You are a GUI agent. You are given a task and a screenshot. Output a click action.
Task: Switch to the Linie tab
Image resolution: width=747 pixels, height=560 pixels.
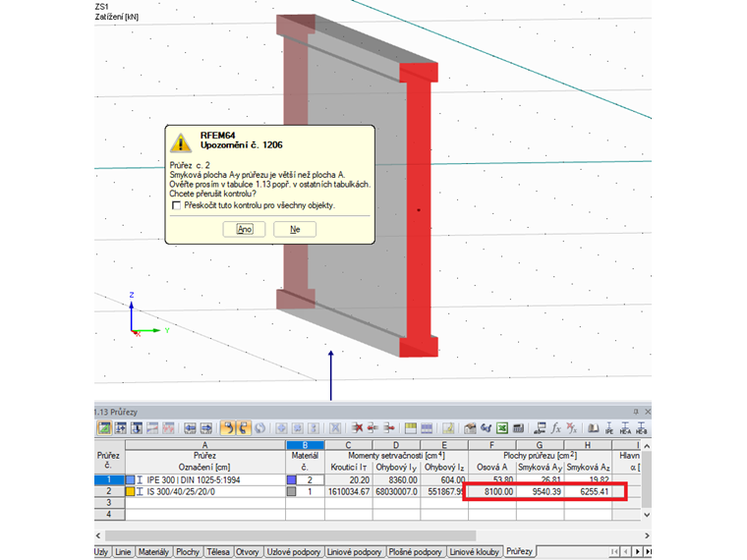pyautogui.click(x=123, y=551)
